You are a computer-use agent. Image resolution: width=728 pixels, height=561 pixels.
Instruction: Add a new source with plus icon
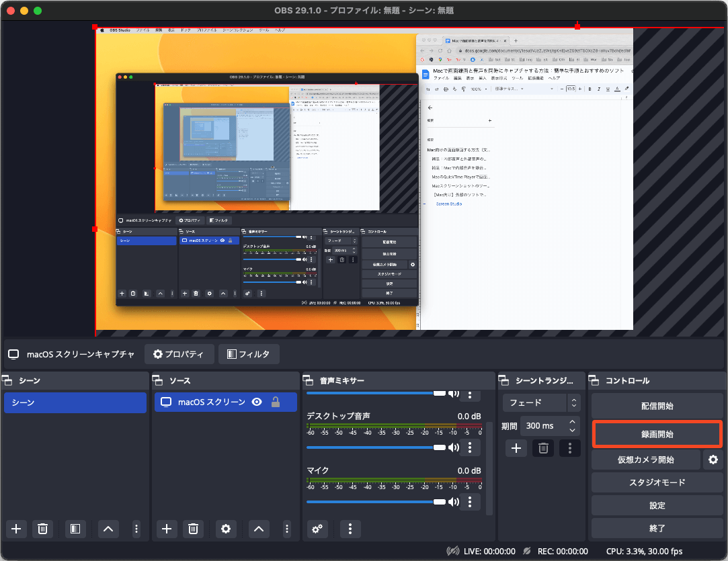coord(167,529)
